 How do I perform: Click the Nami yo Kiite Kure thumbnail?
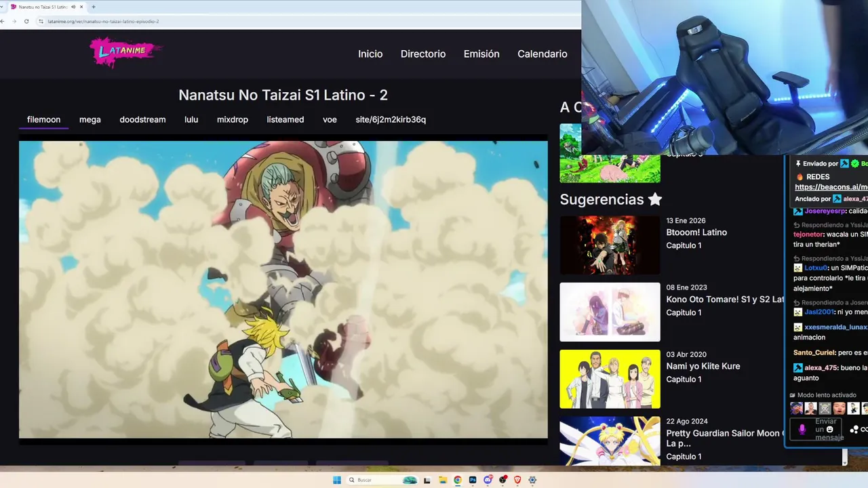pyautogui.click(x=610, y=379)
